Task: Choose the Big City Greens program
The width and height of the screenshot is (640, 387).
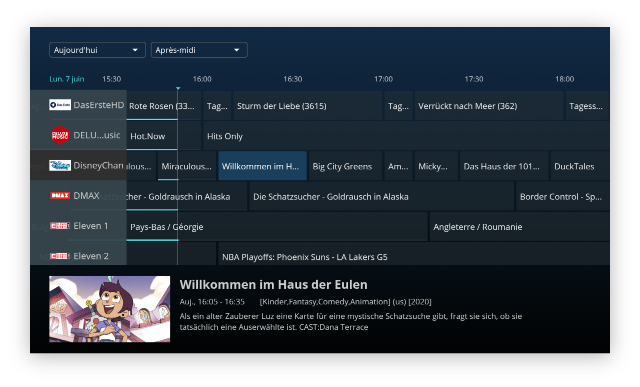Action: click(346, 166)
